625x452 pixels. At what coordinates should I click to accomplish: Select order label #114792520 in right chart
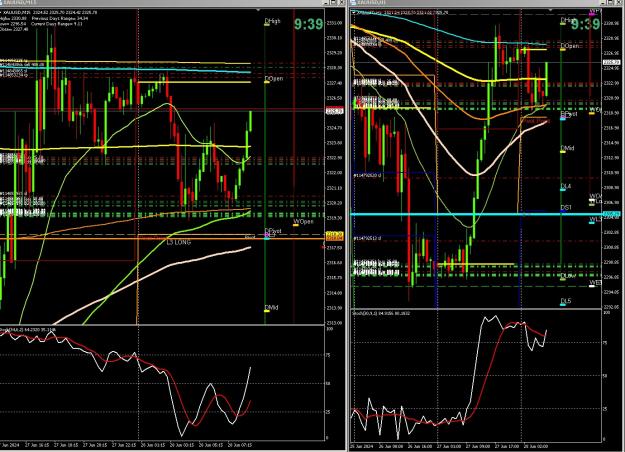point(367,175)
